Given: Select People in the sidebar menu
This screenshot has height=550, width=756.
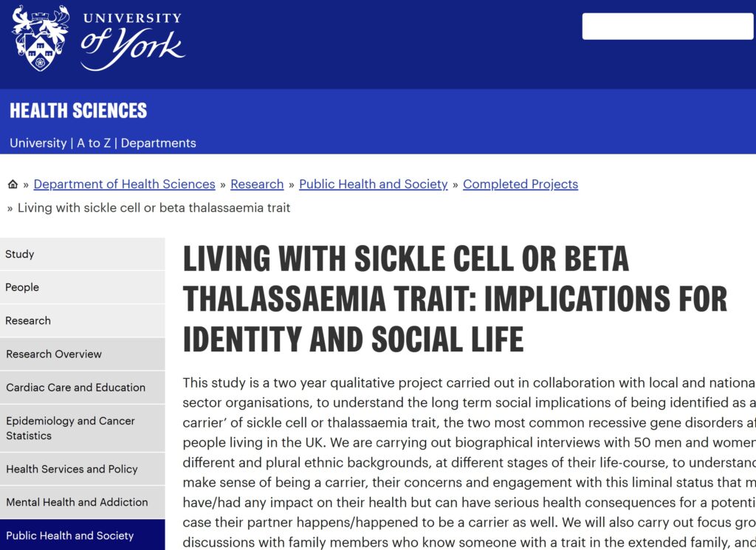Looking at the screenshot, I should (x=83, y=287).
